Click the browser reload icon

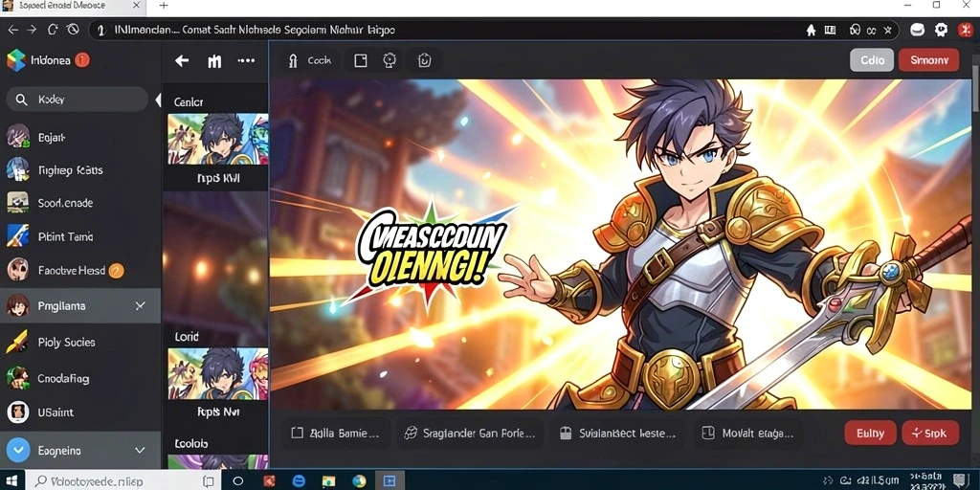pyautogui.click(x=53, y=30)
